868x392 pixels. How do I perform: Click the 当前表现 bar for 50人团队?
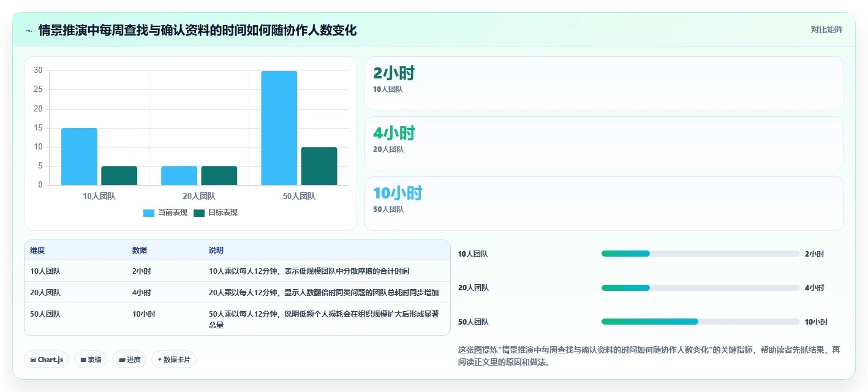[x=279, y=128]
